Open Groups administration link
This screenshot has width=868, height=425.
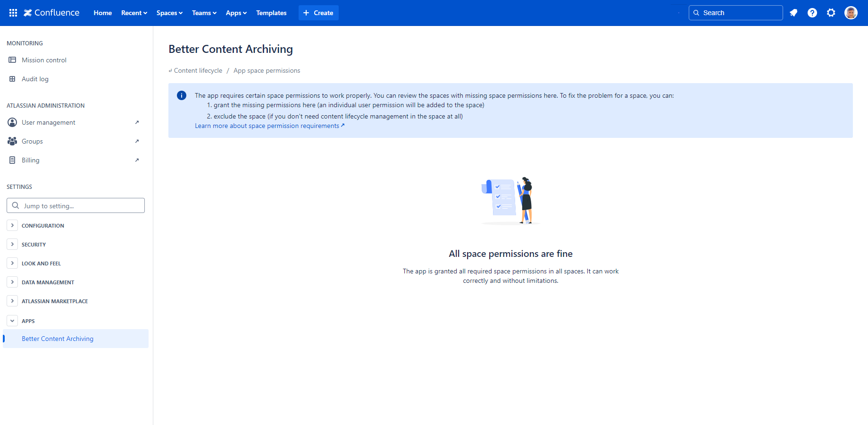32,141
